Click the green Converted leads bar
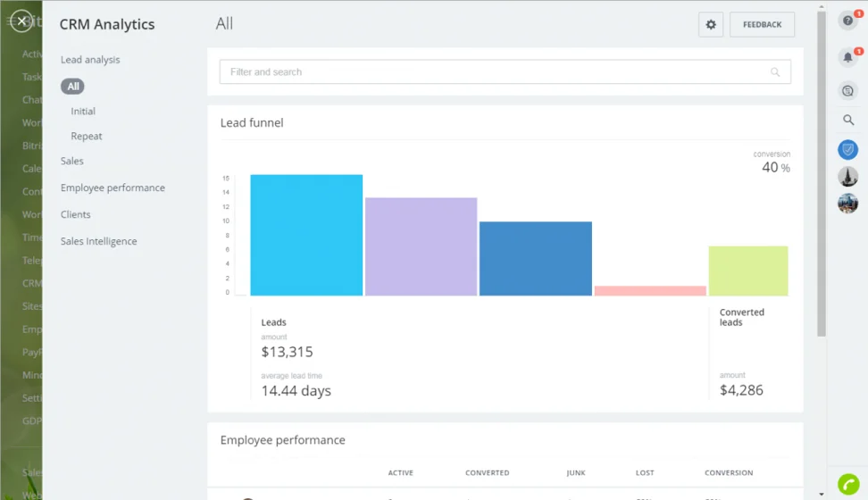This screenshot has width=868, height=500. pyautogui.click(x=747, y=271)
